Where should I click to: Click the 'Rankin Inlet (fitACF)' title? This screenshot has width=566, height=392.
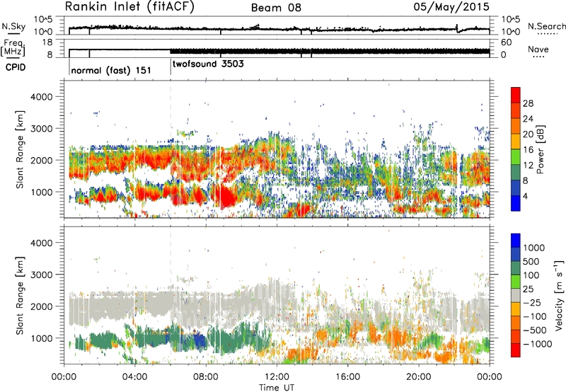(129, 6)
